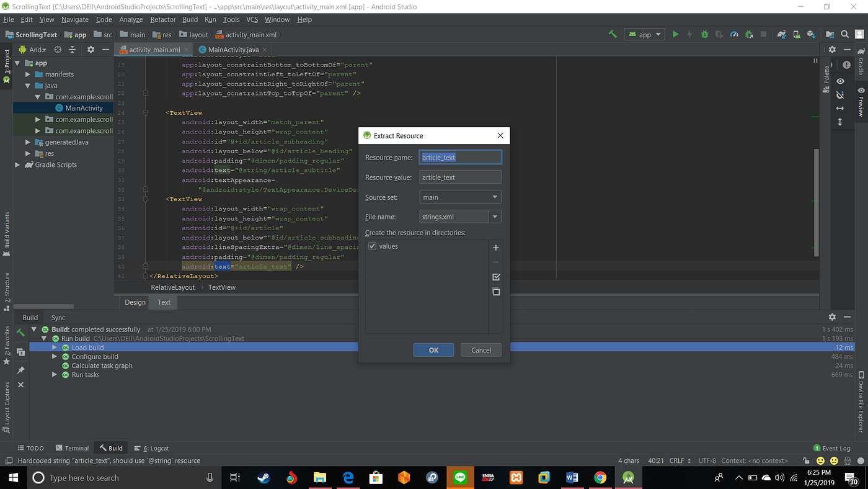The width and height of the screenshot is (868, 489).
Task: Open the Refactor menu
Action: [163, 19]
